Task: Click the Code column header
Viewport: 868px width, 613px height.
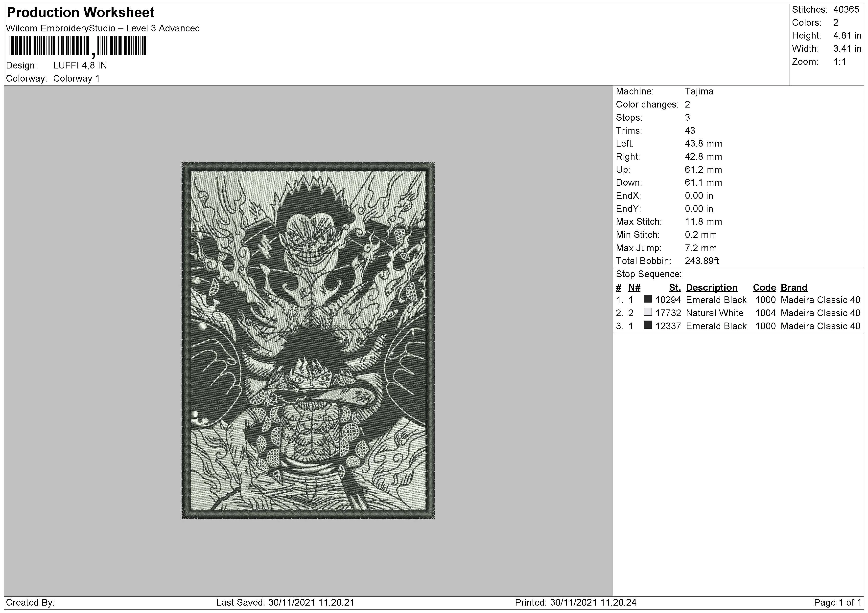Action: pos(764,288)
